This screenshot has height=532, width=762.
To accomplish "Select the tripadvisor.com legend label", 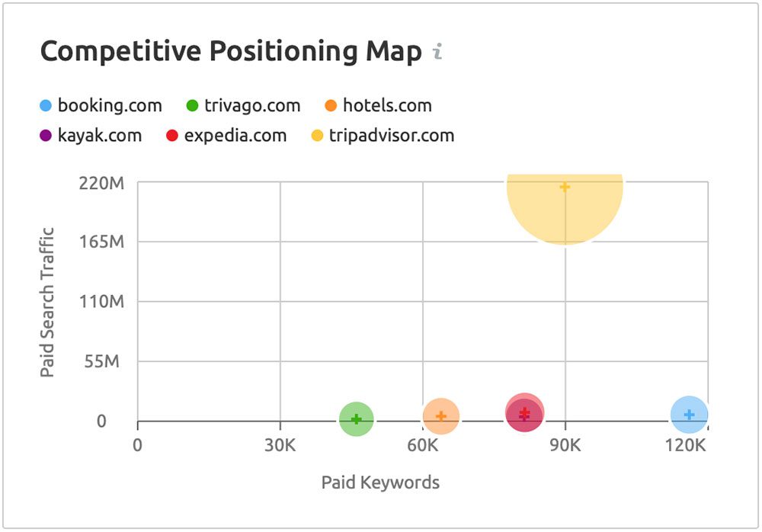I will click(392, 136).
